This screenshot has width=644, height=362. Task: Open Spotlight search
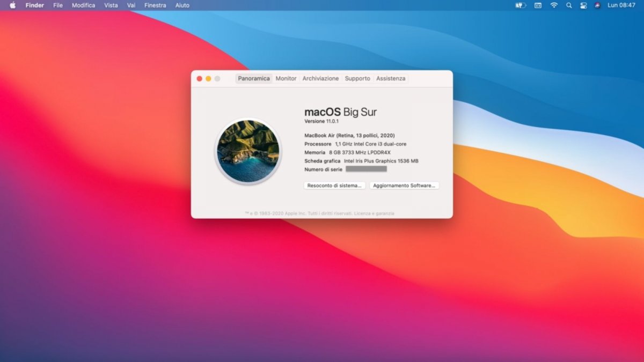[x=569, y=5]
